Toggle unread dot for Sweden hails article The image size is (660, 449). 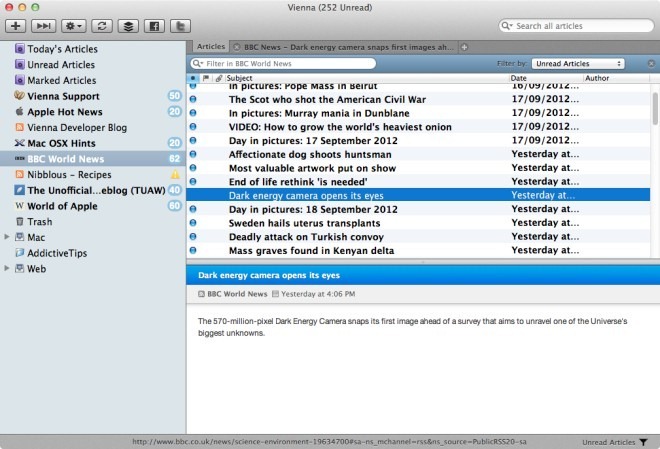(193, 223)
